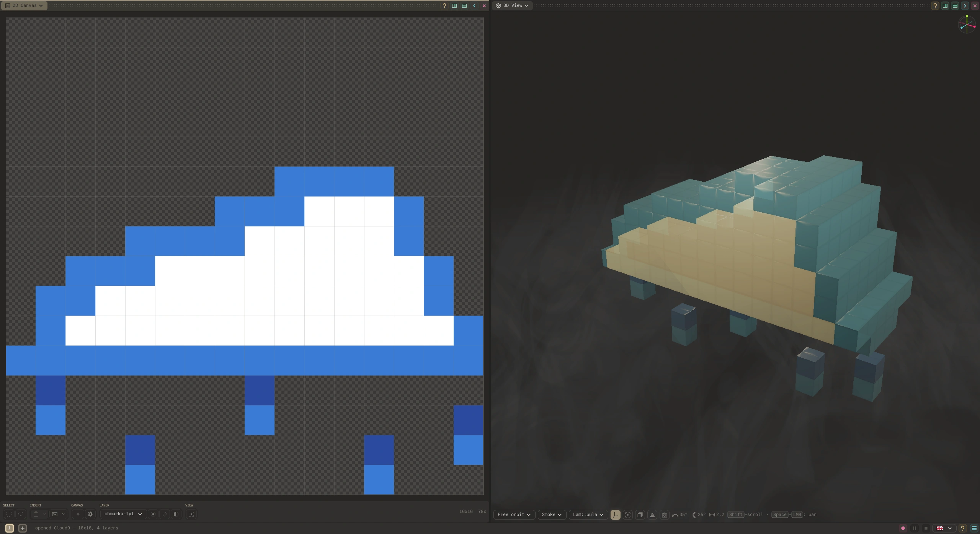Click the focus frame icon in 3D toolbar

pyautogui.click(x=628, y=515)
